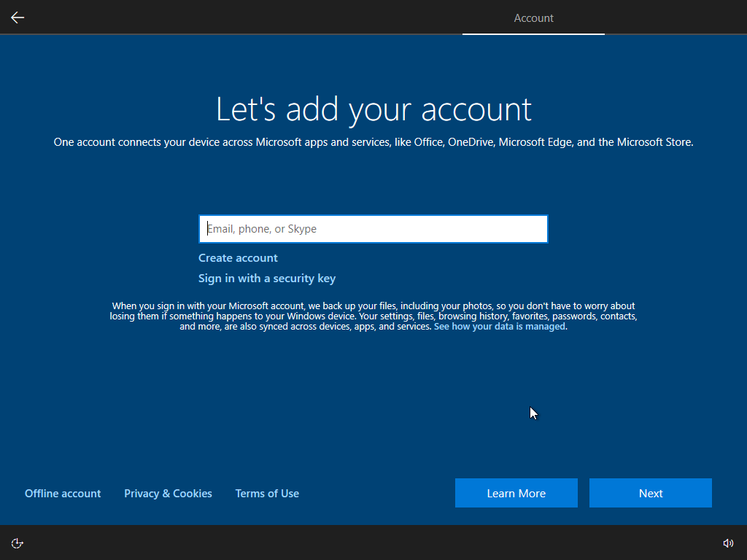Viewport: 747px width, 560px height.
Task: Open See how your data is managed
Action: 500,327
